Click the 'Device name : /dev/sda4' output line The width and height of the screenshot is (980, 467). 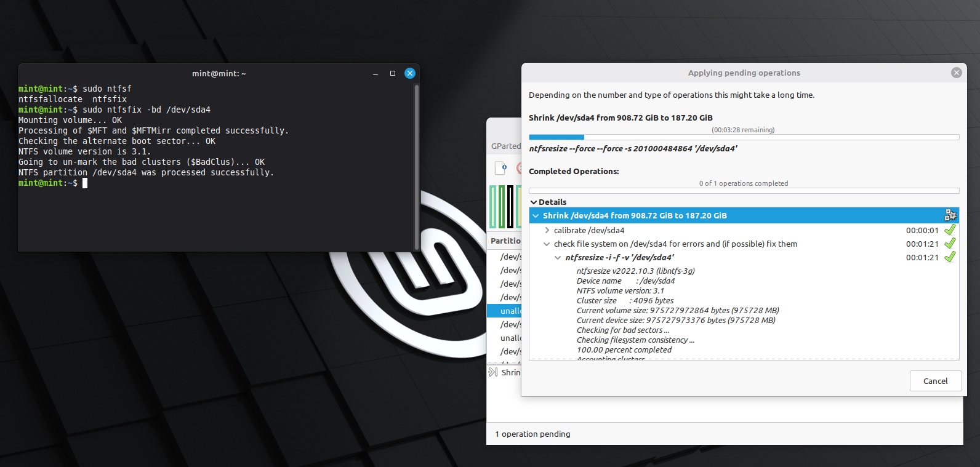point(625,281)
